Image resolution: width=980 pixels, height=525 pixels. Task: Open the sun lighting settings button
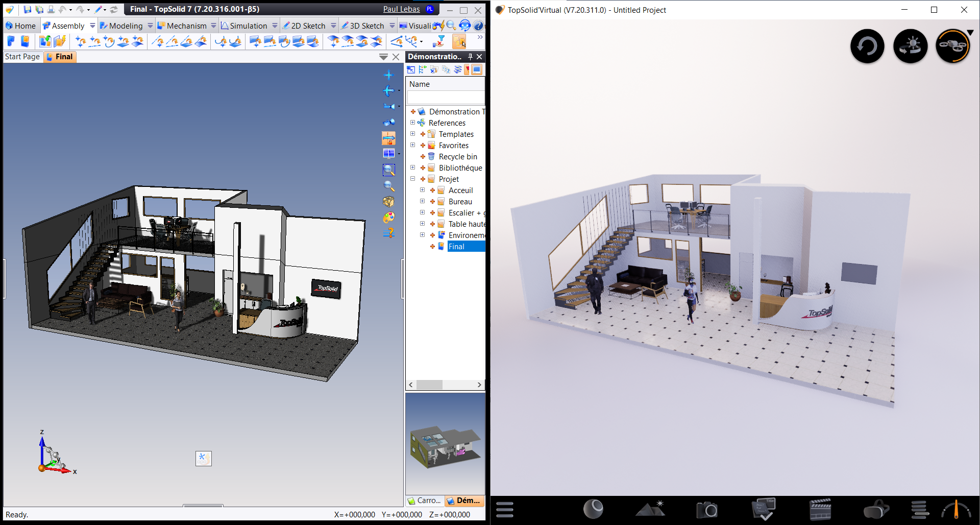pyautogui.click(x=910, y=46)
